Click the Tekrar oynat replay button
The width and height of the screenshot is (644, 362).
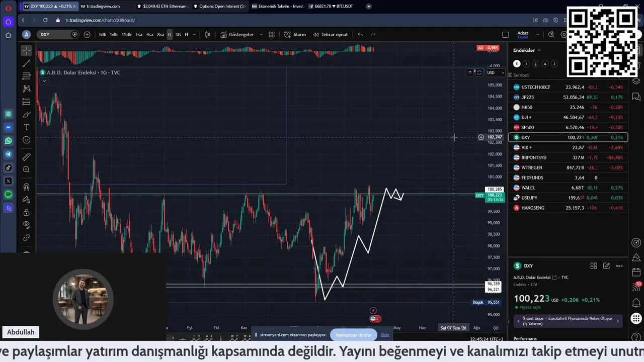(x=331, y=35)
